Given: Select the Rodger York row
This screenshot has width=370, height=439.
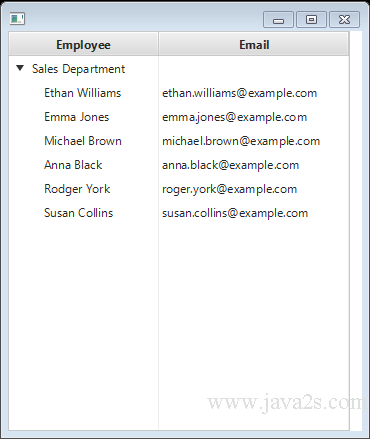Looking at the screenshot, I should [x=179, y=189].
